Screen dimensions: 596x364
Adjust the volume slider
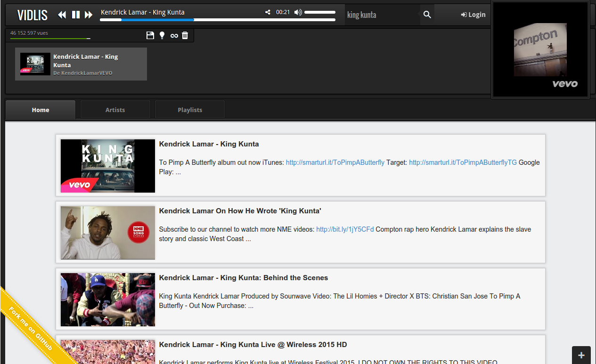click(x=320, y=12)
